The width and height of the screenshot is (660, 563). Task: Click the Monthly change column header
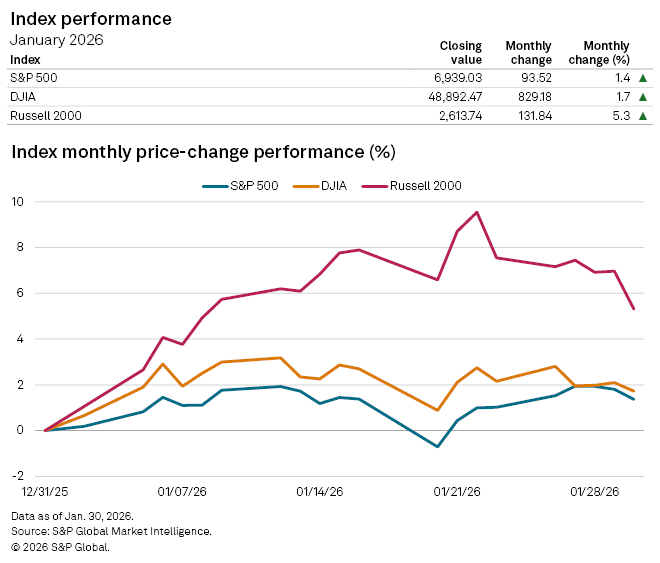coord(528,52)
